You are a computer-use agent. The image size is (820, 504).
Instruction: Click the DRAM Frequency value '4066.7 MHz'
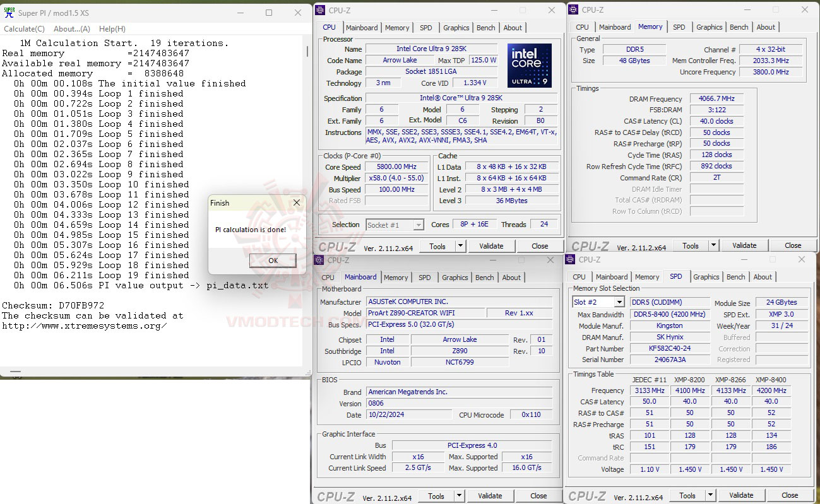pyautogui.click(x=716, y=98)
